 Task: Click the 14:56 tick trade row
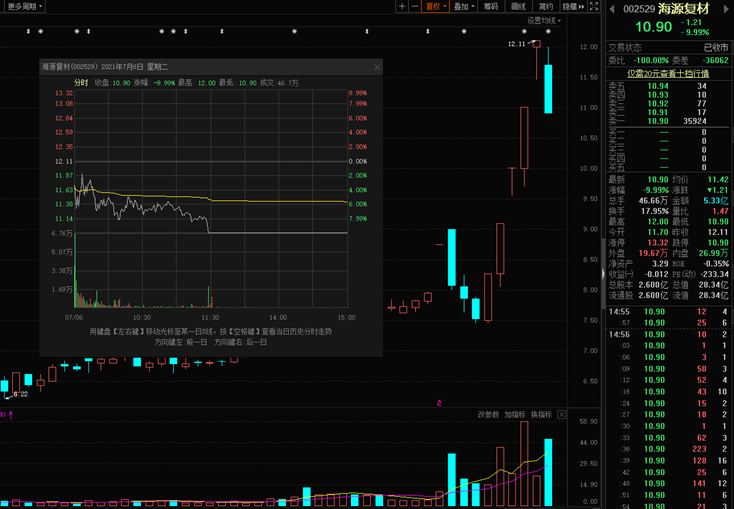click(668, 334)
